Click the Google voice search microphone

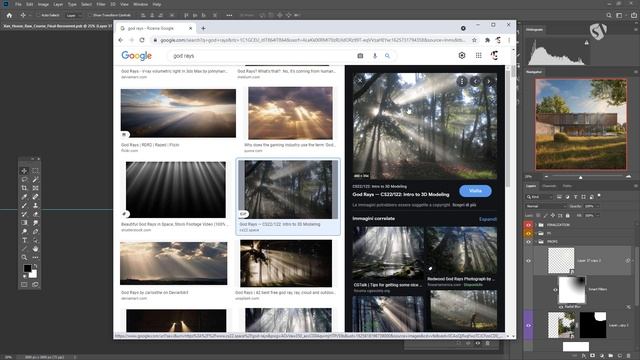pos(375,56)
